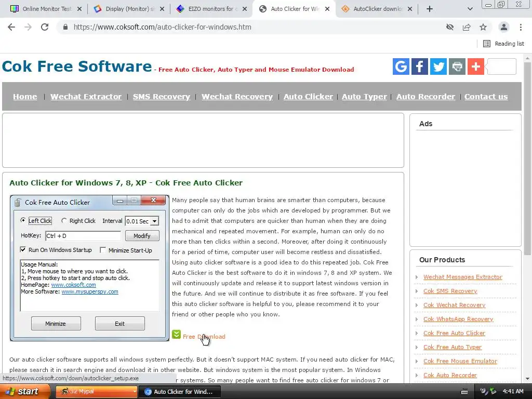Open Wechat Extractor nav link

pos(86,97)
